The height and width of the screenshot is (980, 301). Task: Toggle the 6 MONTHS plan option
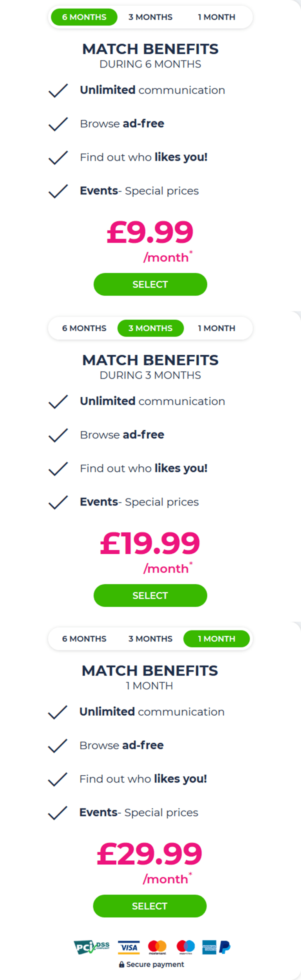click(83, 17)
